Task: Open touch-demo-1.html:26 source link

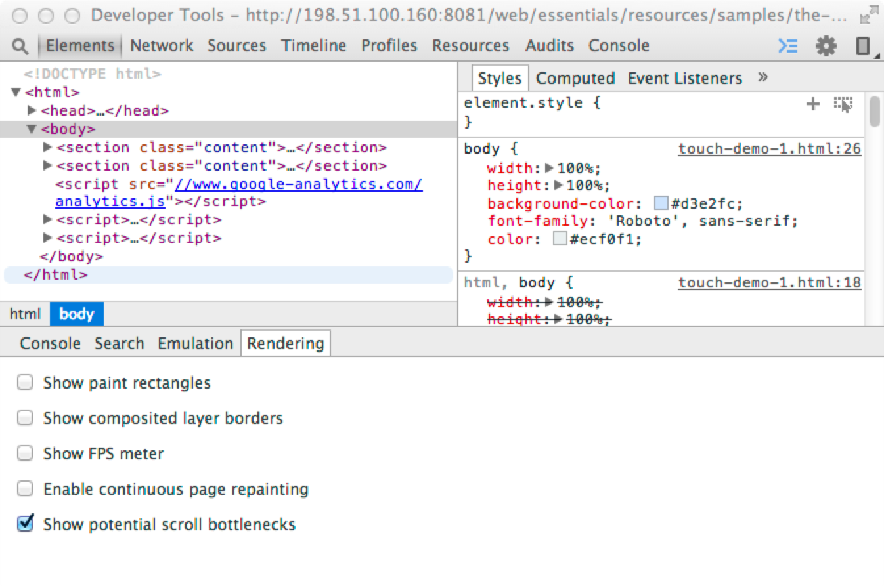Action: pos(769,149)
